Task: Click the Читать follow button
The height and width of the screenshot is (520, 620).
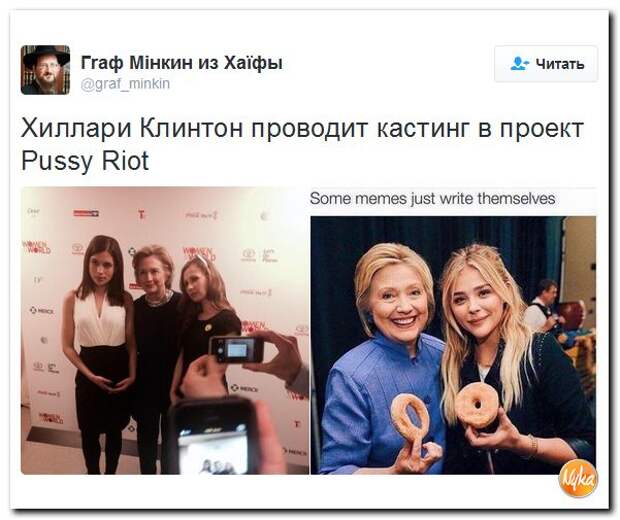Action: tap(546, 64)
